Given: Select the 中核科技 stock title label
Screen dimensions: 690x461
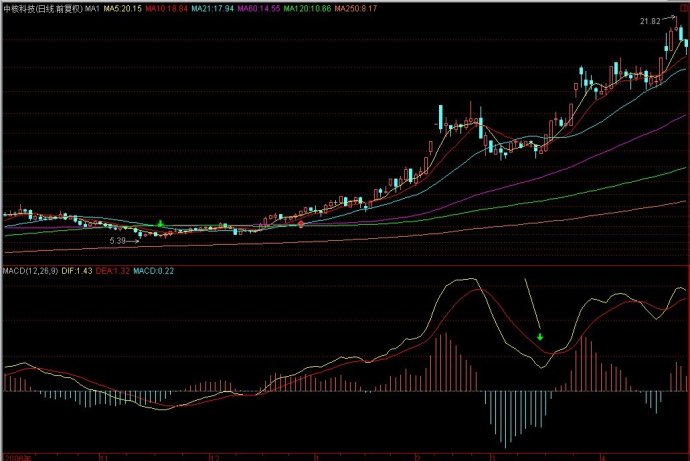Looking at the screenshot, I should [21, 7].
